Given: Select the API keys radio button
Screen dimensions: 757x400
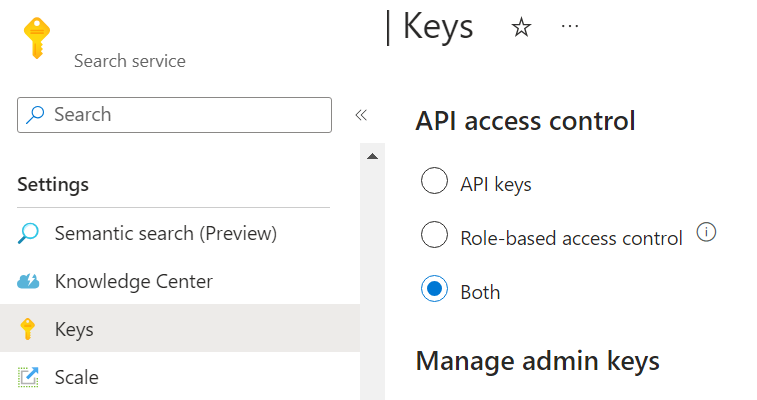Looking at the screenshot, I should (434, 182).
